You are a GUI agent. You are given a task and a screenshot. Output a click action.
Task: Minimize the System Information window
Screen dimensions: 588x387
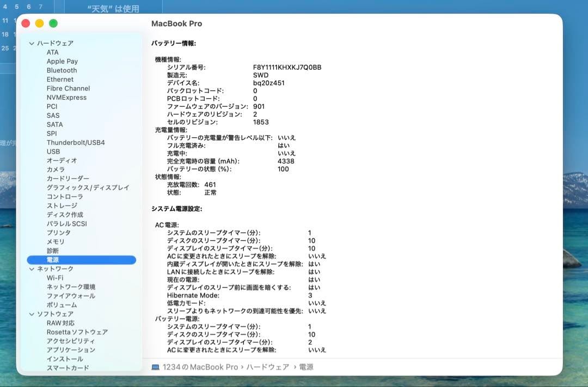[39, 23]
